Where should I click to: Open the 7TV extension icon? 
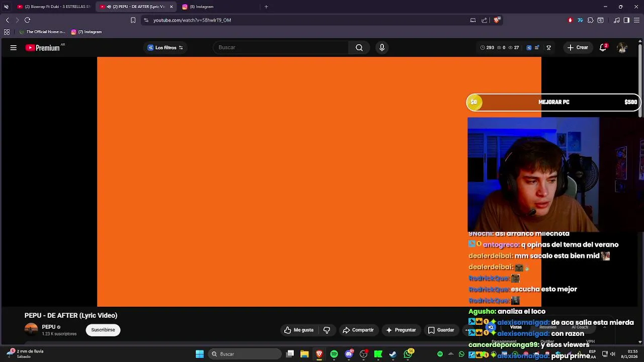point(580,20)
